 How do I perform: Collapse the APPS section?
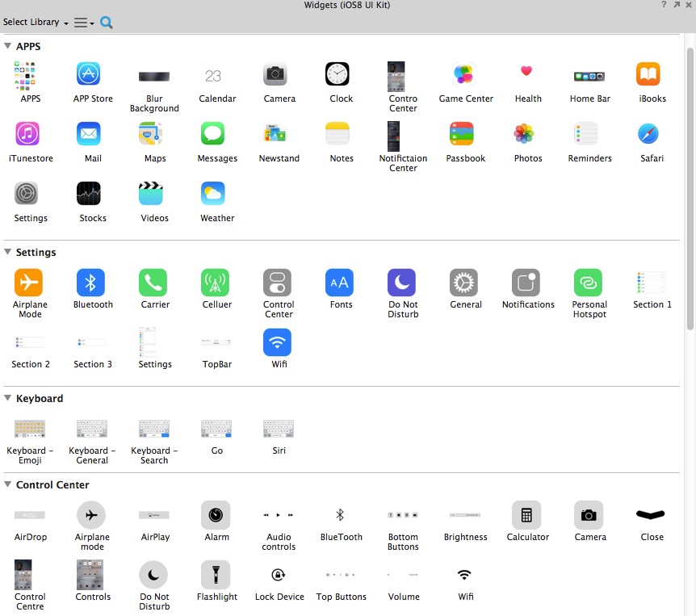7,46
